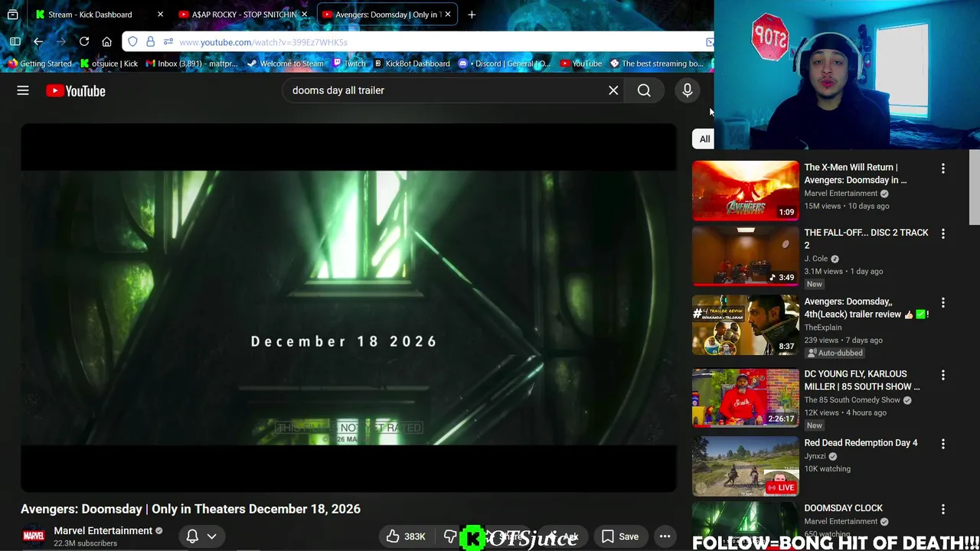Open tracking protection shield in address bar
980x551 pixels.
[133, 41]
